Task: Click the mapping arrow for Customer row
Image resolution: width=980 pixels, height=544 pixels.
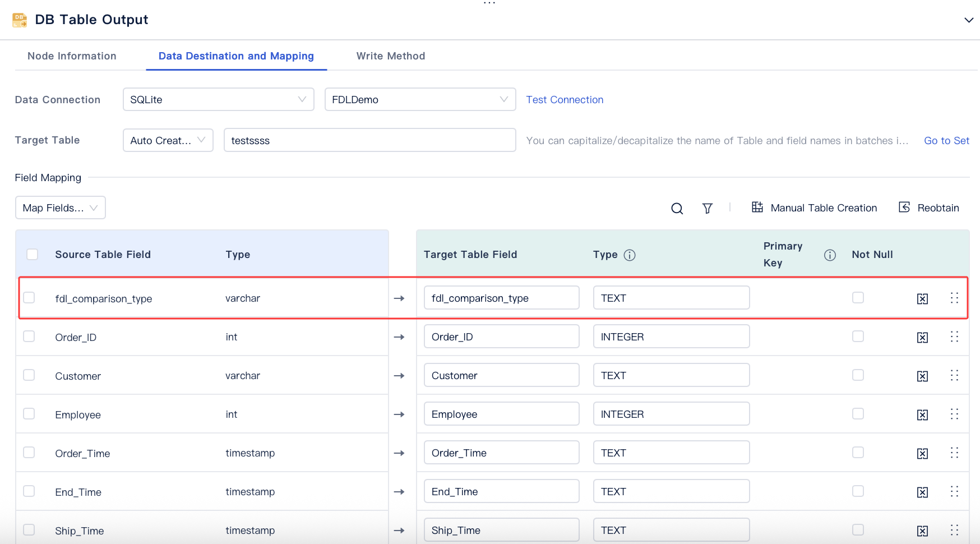Action: pos(399,376)
